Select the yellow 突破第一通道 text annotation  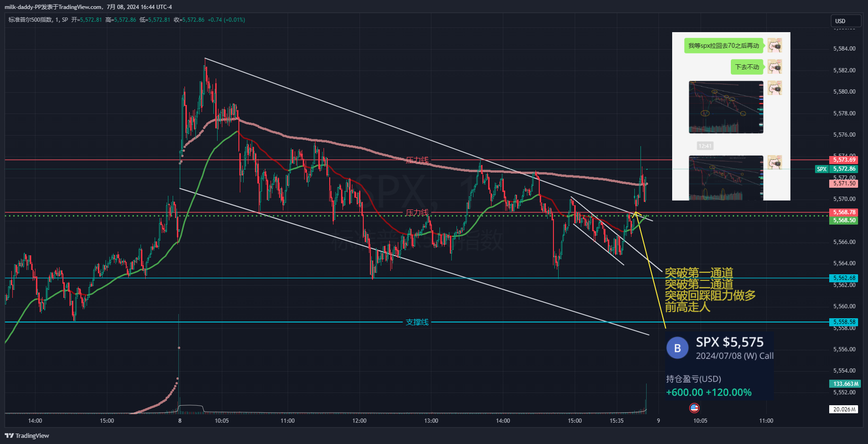tap(699, 273)
